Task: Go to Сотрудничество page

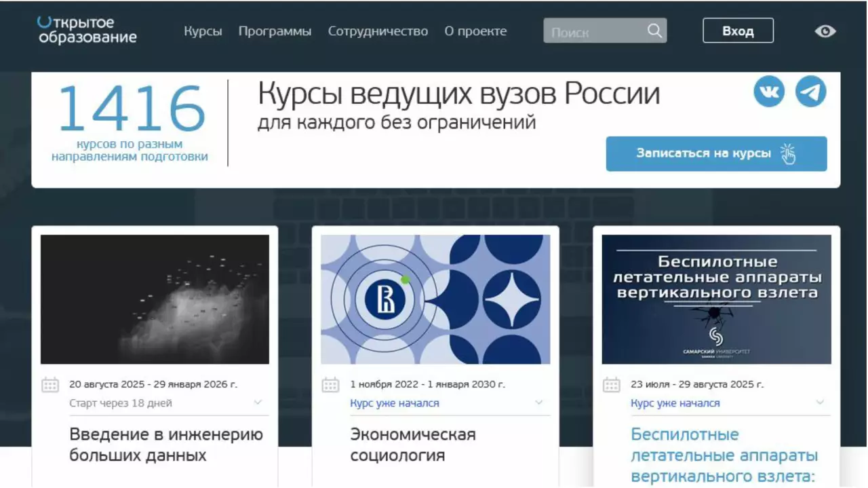Action: point(378,31)
